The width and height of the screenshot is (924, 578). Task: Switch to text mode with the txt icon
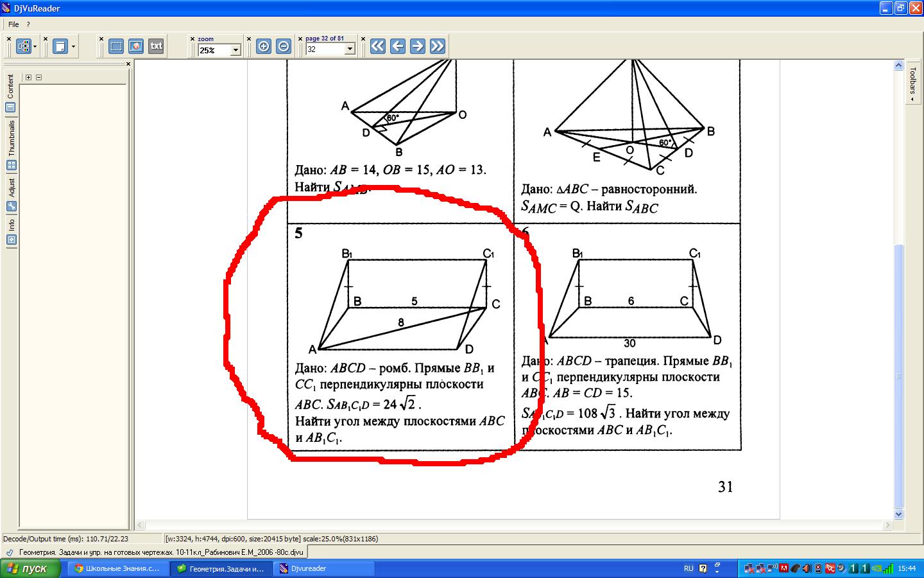click(156, 46)
